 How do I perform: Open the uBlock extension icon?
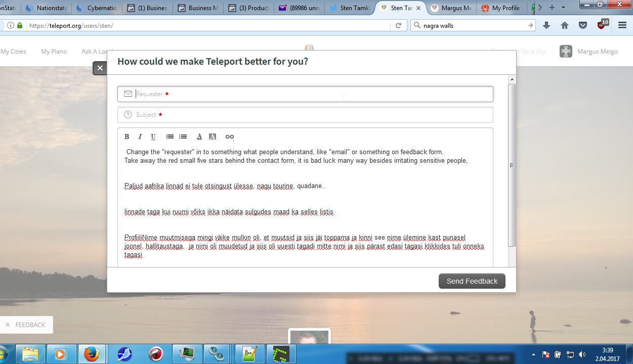[602, 24]
